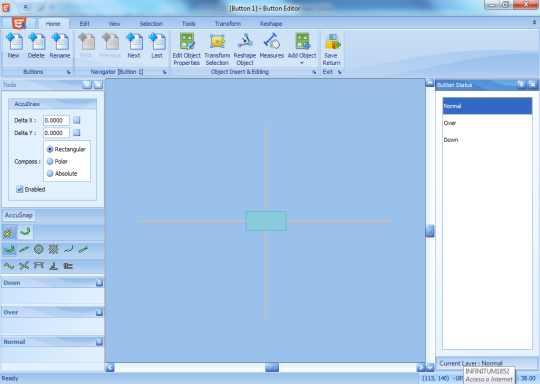Choose the Measures tool
540x384 pixels.
click(272, 46)
